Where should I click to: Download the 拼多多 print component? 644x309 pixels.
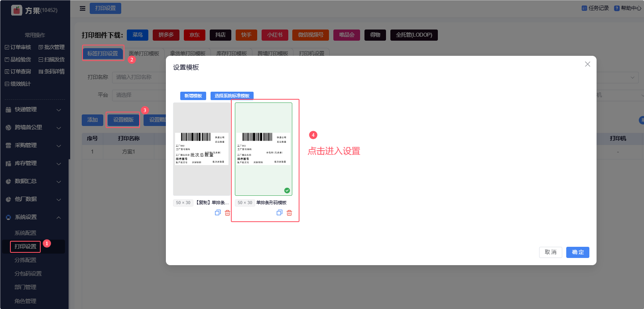(x=166, y=35)
